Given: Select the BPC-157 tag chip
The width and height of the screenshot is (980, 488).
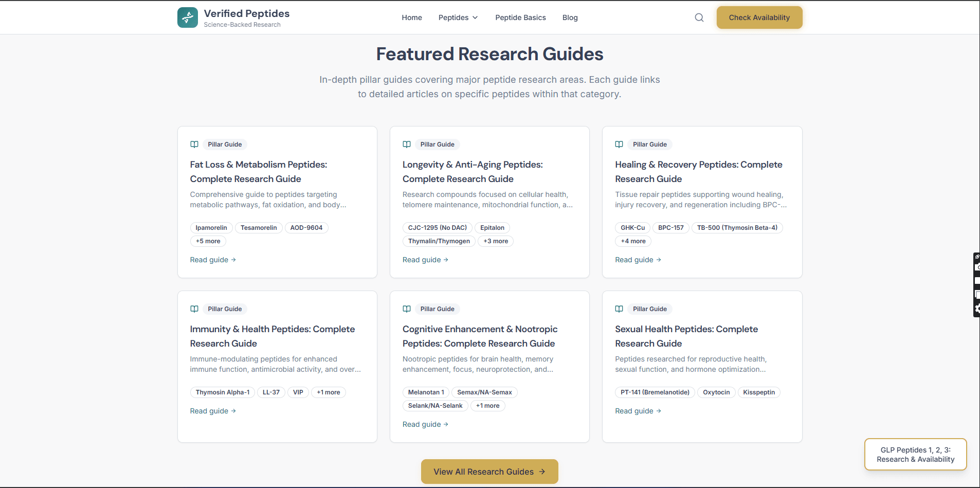Looking at the screenshot, I should (671, 227).
